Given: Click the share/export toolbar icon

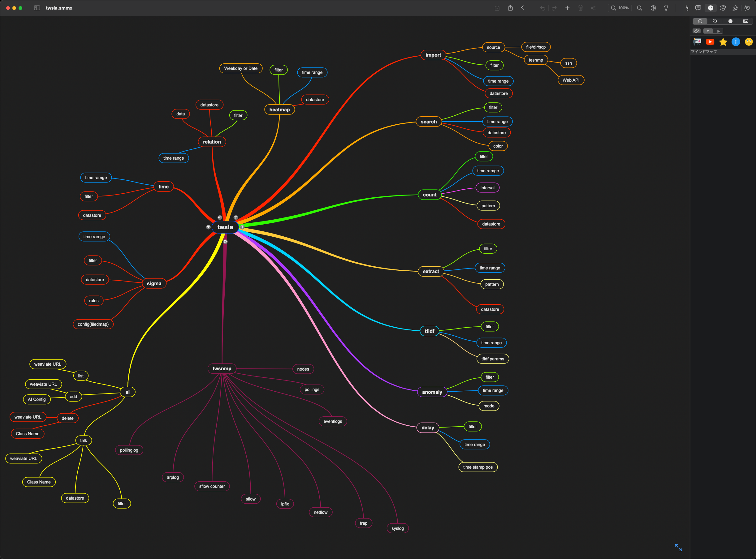Looking at the screenshot, I should coord(510,8).
